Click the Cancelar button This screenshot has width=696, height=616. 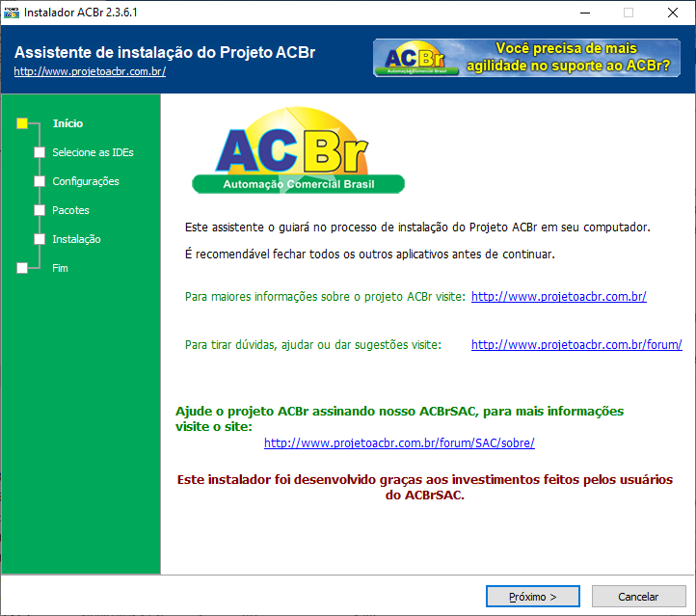[639, 597]
